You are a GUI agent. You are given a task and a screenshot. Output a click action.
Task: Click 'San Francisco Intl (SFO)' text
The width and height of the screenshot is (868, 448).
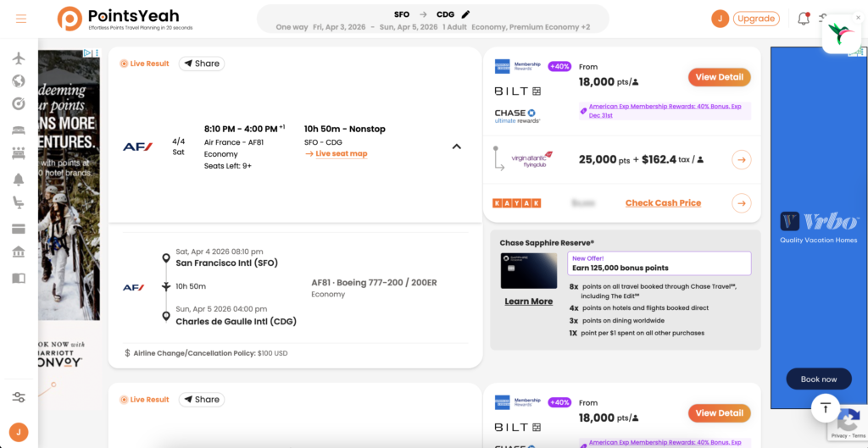(227, 263)
